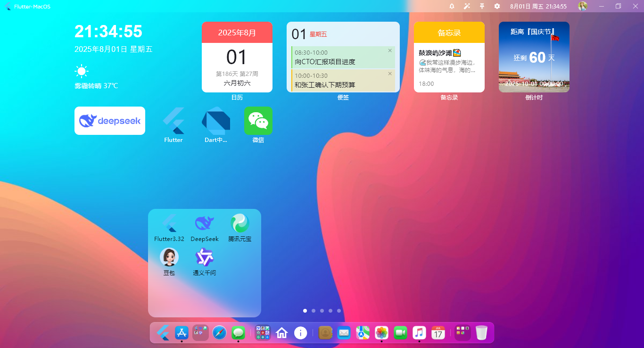Open WeChat from the desktop
Screen dimensions: 644x348
(258, 120)
